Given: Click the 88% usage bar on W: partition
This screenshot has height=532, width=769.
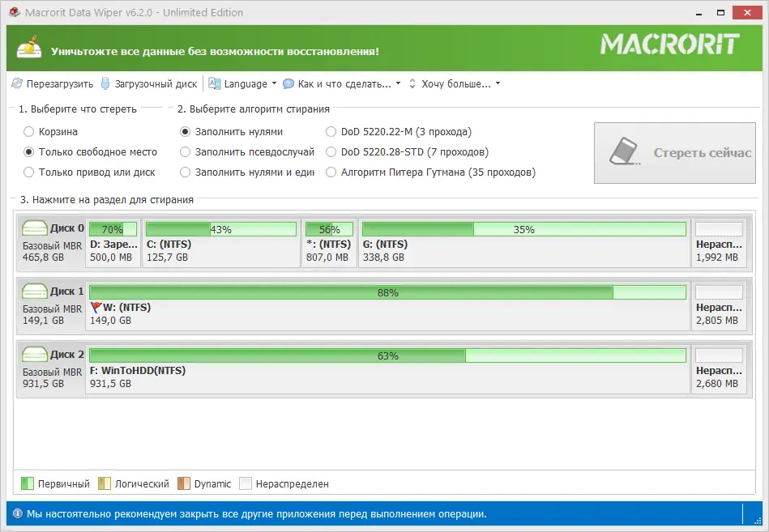Looking at the screenshot, I should click(x=389, y=292).
